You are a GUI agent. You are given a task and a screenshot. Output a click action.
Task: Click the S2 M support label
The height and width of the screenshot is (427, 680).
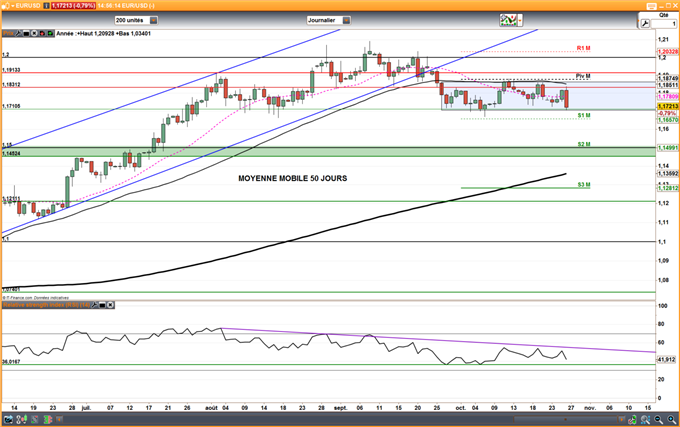584,144
